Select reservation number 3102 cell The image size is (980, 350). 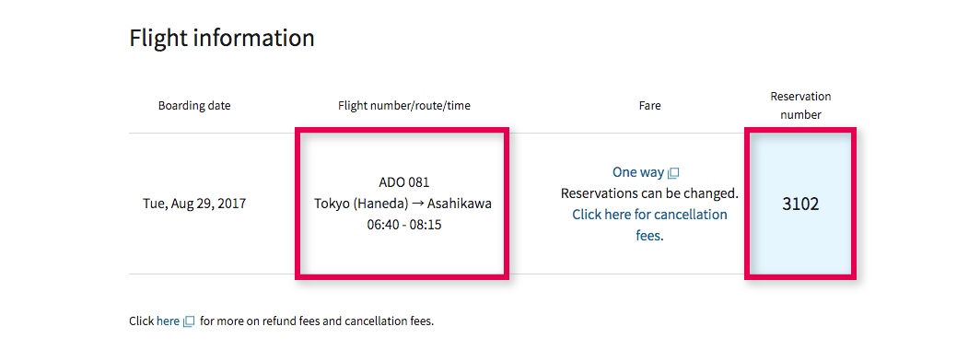[800, 204]
